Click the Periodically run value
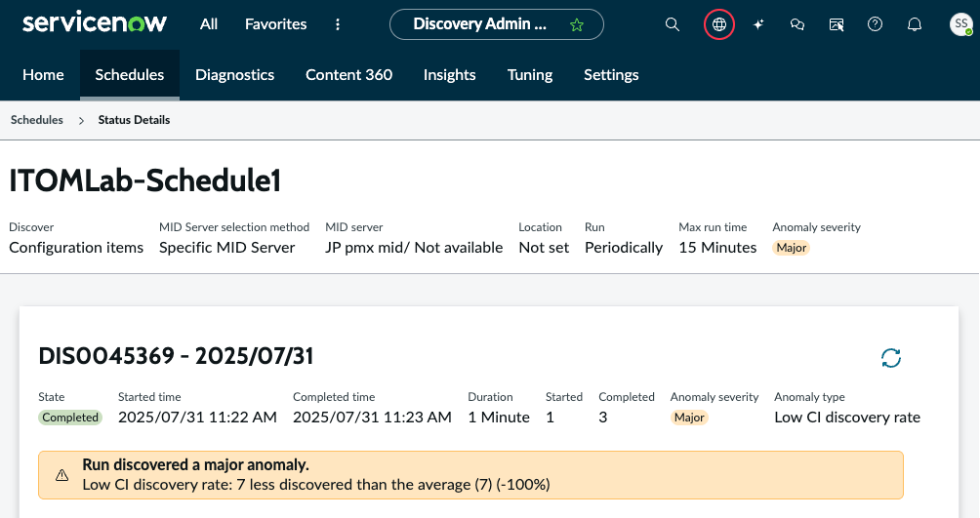The image size is (980, 518). pyautogui.click(x=624, y=248)
